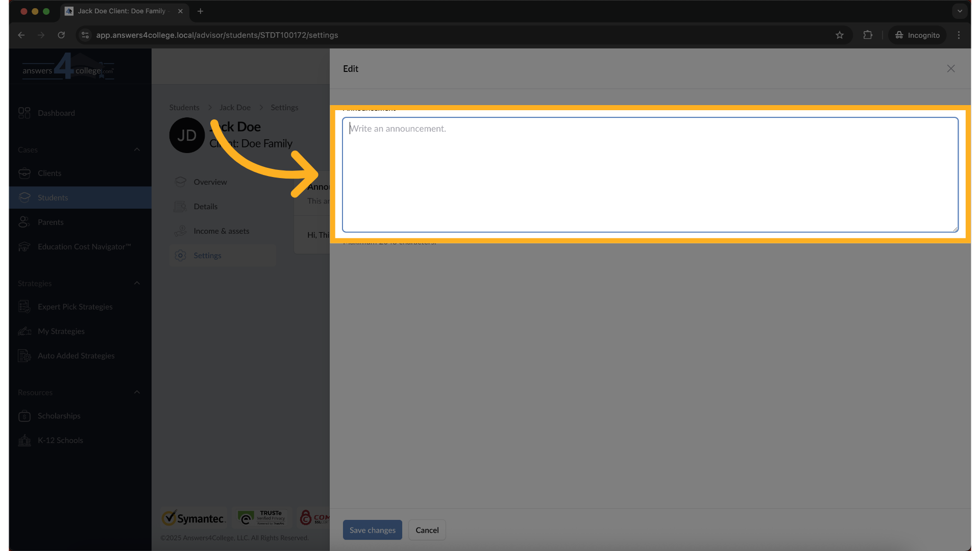The image size is (980, 551).
Task: Close the Edit panel with the X
Action: coord(950,68)
